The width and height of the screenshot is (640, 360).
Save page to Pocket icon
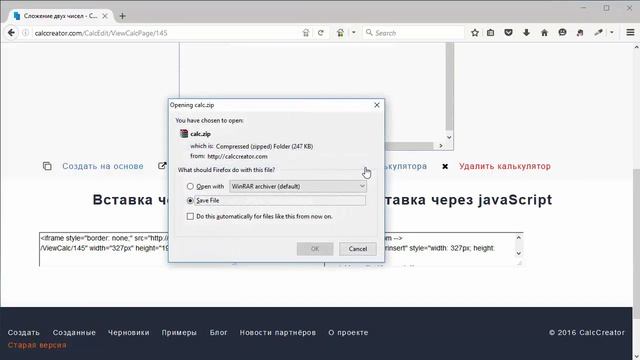tap(508, 33)
